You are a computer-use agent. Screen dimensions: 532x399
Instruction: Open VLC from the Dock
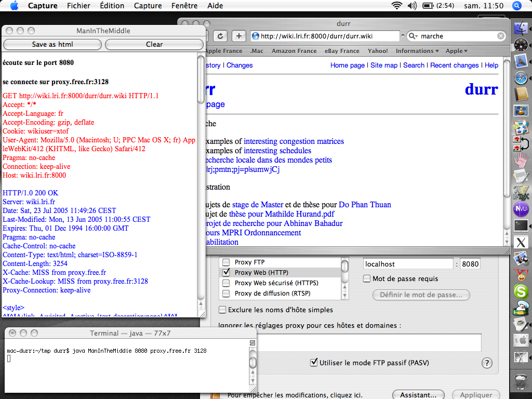point(521,110)
